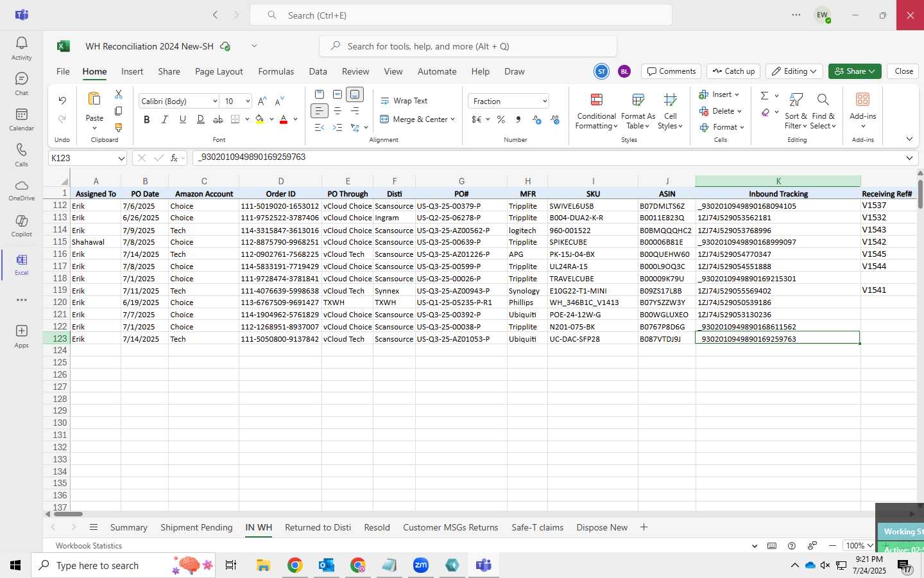The width and height of the screenshot is (924, 578).
Task: Click the Teams search box
Action: click(x=461, y=15)
